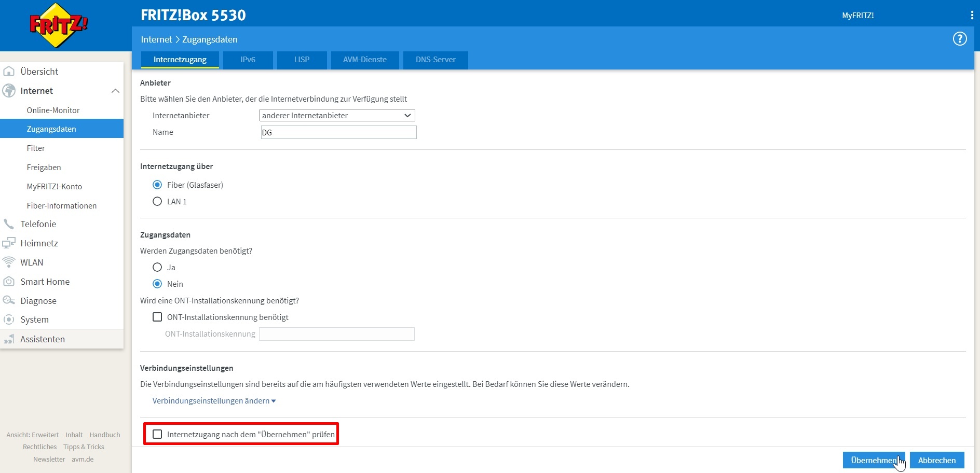980x473 pixels.
Task: Open the help question mark icon
Action: pyautogui.click(x=960, y=39)
